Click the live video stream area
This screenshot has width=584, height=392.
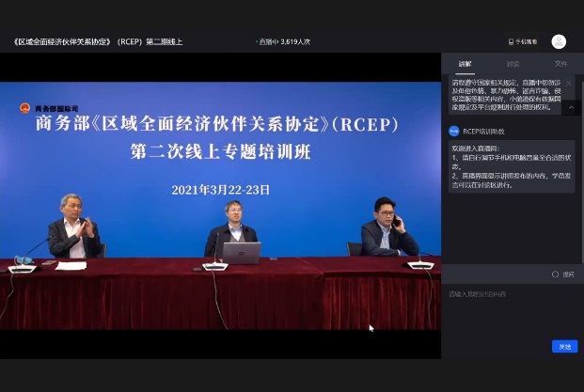click(220, 206)
